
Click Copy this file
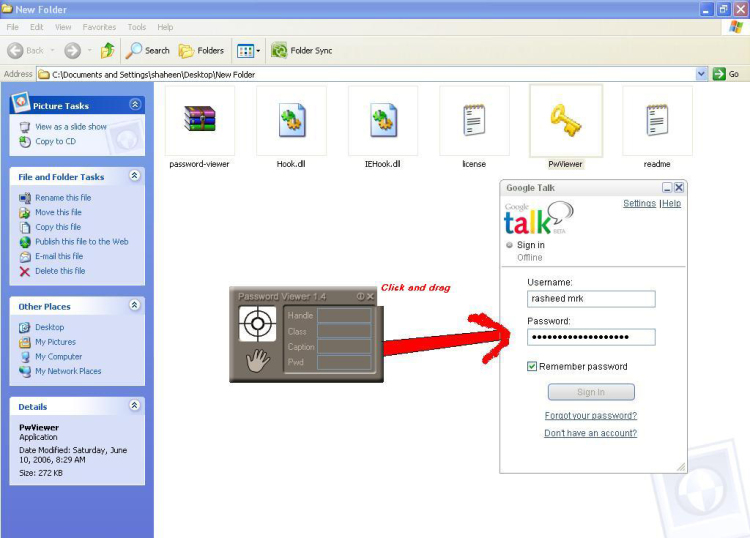point(58,227)
